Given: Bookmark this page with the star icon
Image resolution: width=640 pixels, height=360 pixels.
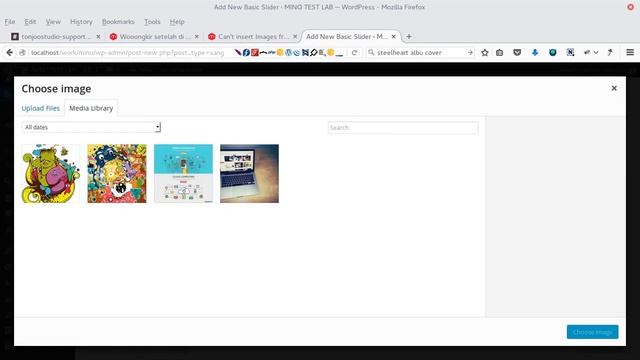Looking at the screenshot, I should pos(484,52).
